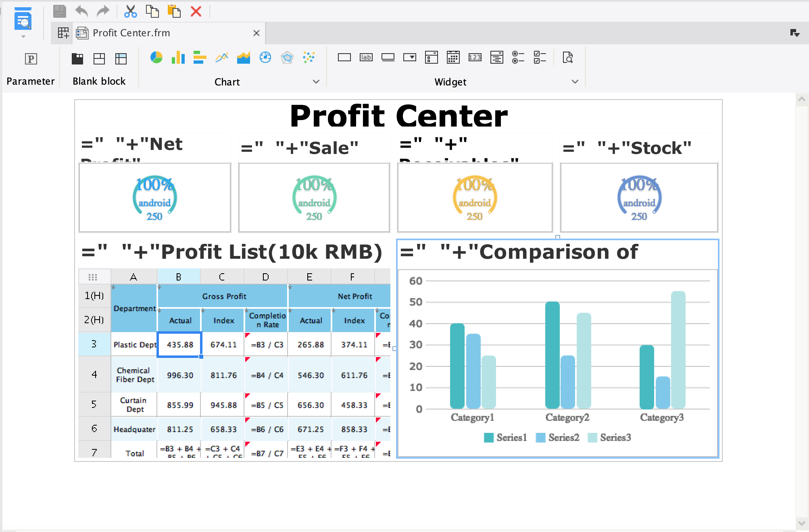Click the Save template icon

[x=60, y=11]
